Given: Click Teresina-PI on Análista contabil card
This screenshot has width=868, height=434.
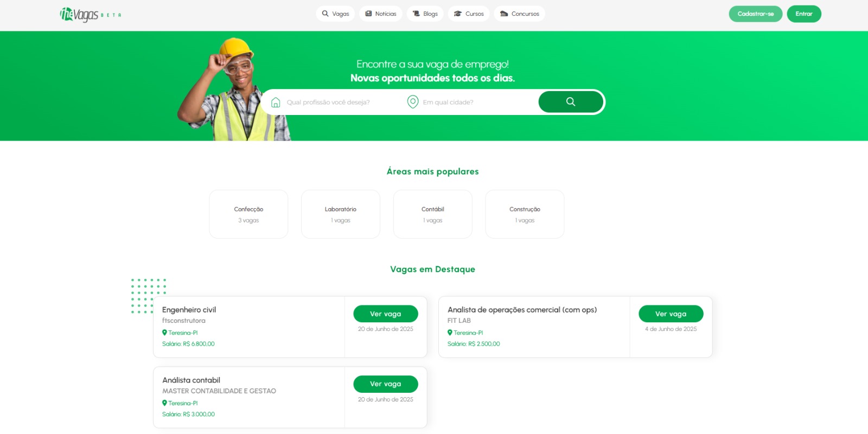Looking at the screenshot, I should click(183, 403).
